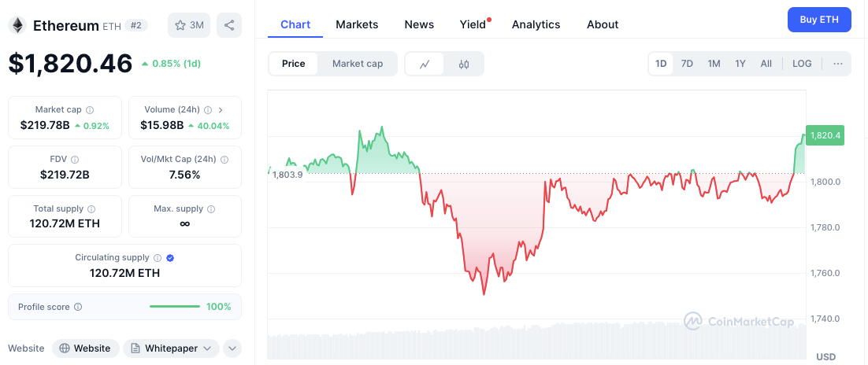Expand Volume (24h) arrow chevron

tap(220, 110)
